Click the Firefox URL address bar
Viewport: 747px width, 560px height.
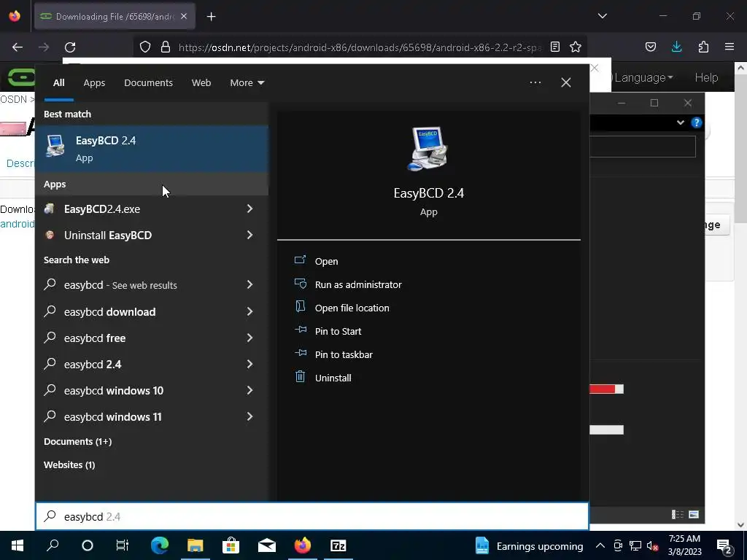coord(360,47)
